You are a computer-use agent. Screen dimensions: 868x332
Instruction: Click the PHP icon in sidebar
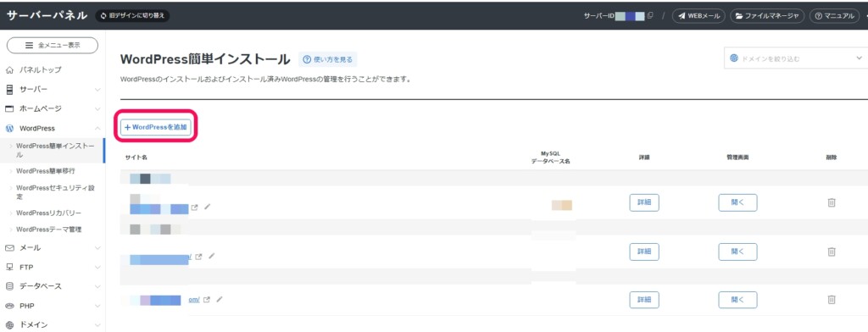tap(9, 306)
